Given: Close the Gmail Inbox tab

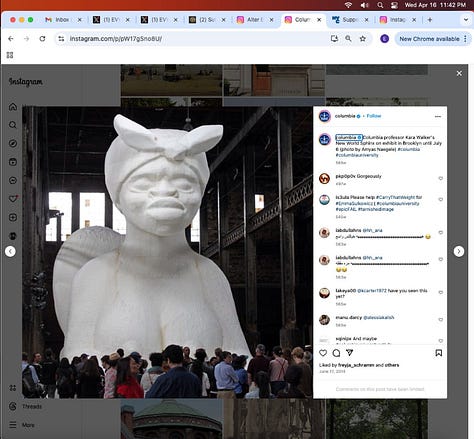Looking at the screenshot, I should tap(79, 20).
